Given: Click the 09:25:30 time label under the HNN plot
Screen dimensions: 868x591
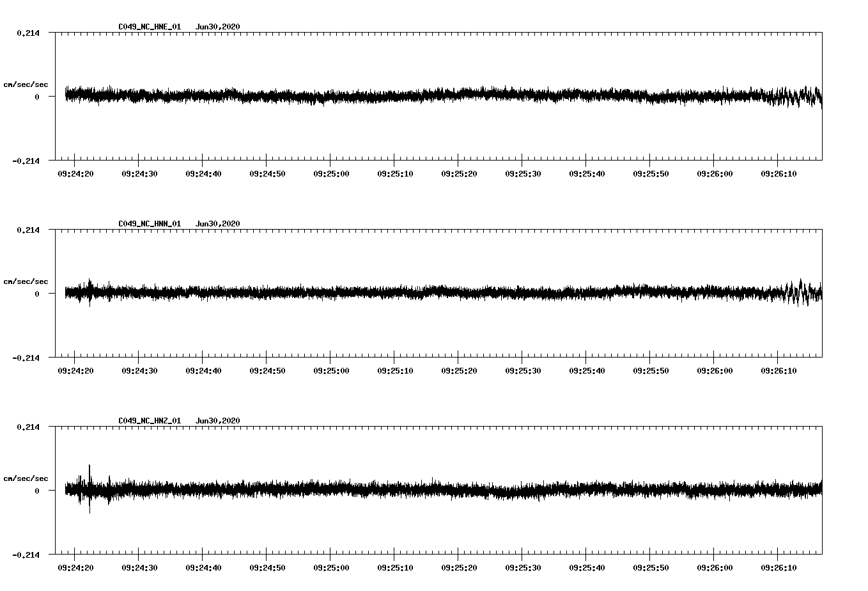Looking at the screenshot, I should (x=523, y=370).
